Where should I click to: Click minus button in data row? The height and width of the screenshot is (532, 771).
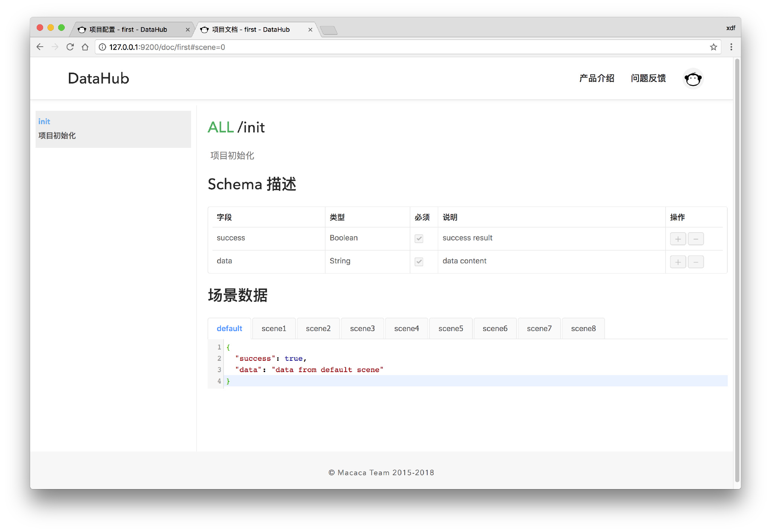coord(696,262)
